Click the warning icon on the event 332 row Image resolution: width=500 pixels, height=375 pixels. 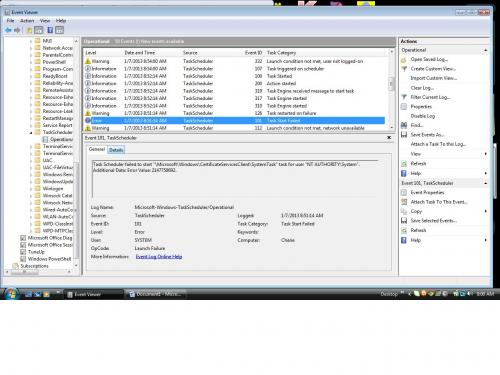[88, 61]
